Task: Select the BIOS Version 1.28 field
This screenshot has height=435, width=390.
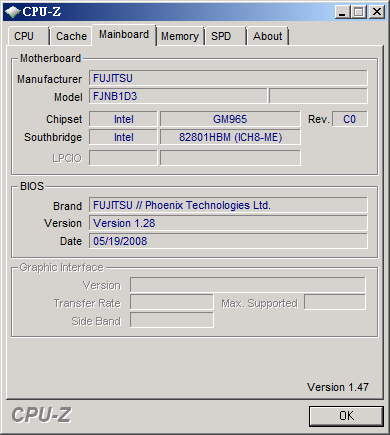Action: click(x=228, y=223)
